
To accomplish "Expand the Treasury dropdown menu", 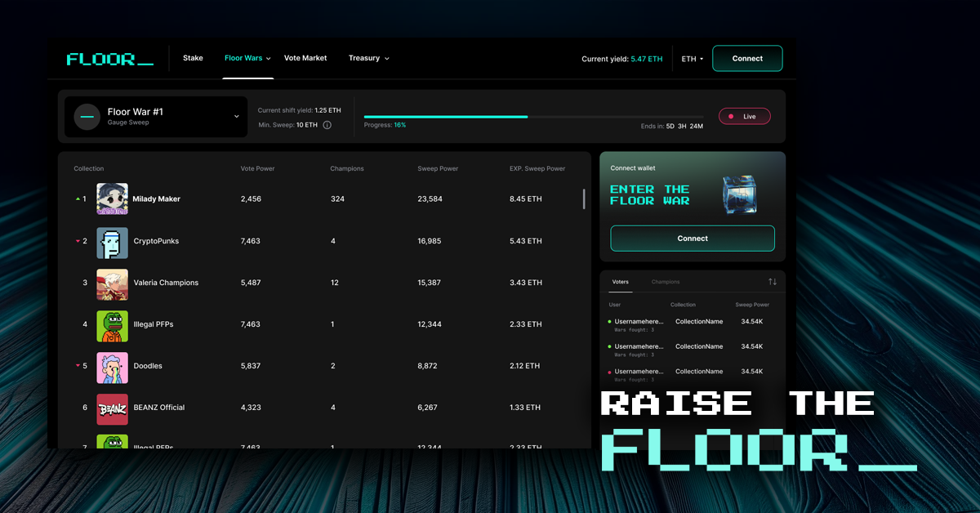I will [x=368, y=59].
